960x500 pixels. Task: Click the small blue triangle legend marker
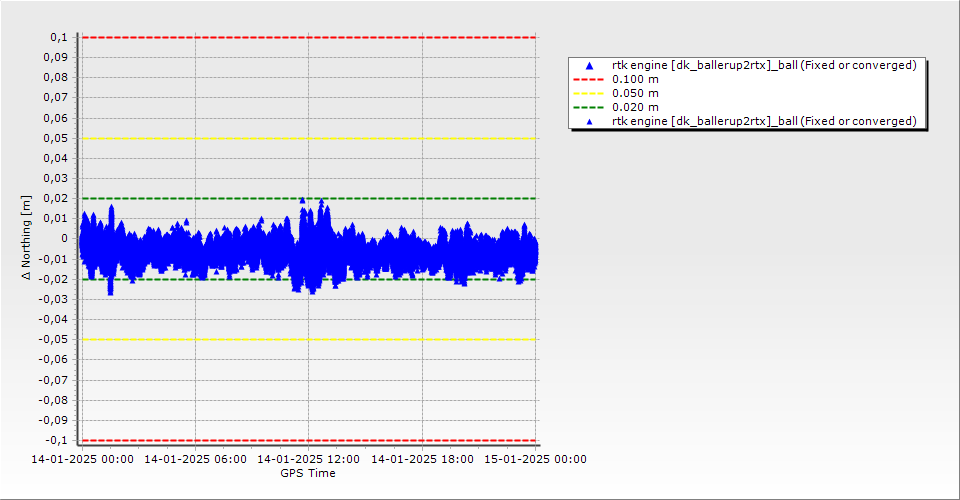click(590, 122)
